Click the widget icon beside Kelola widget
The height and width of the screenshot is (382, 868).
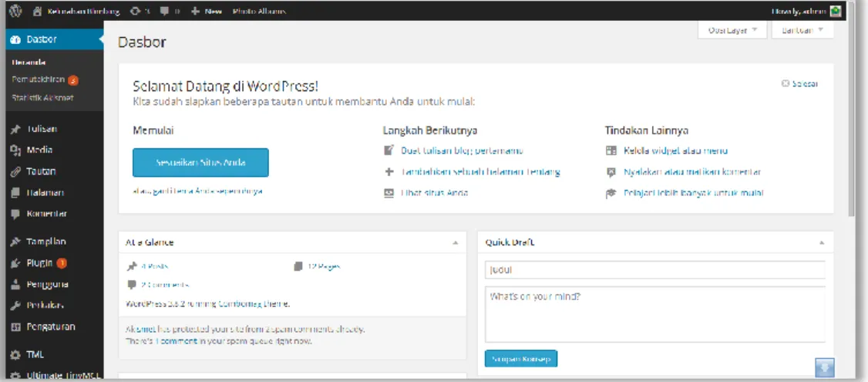pyautogui.click(x=611, y=150)
